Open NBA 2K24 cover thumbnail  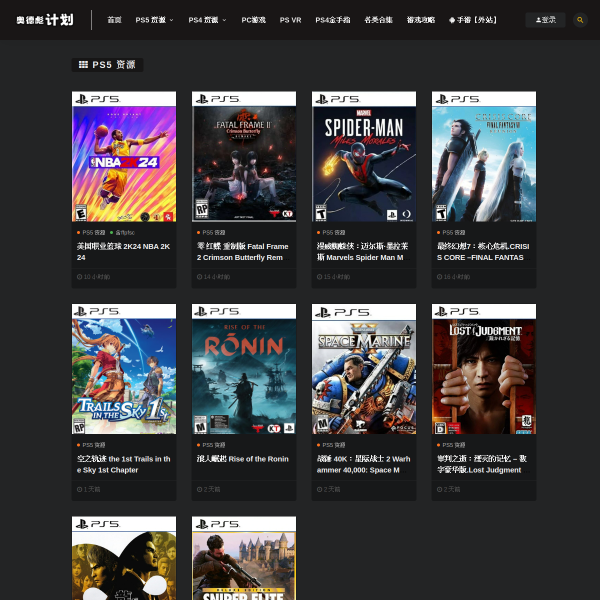(124, 157)
